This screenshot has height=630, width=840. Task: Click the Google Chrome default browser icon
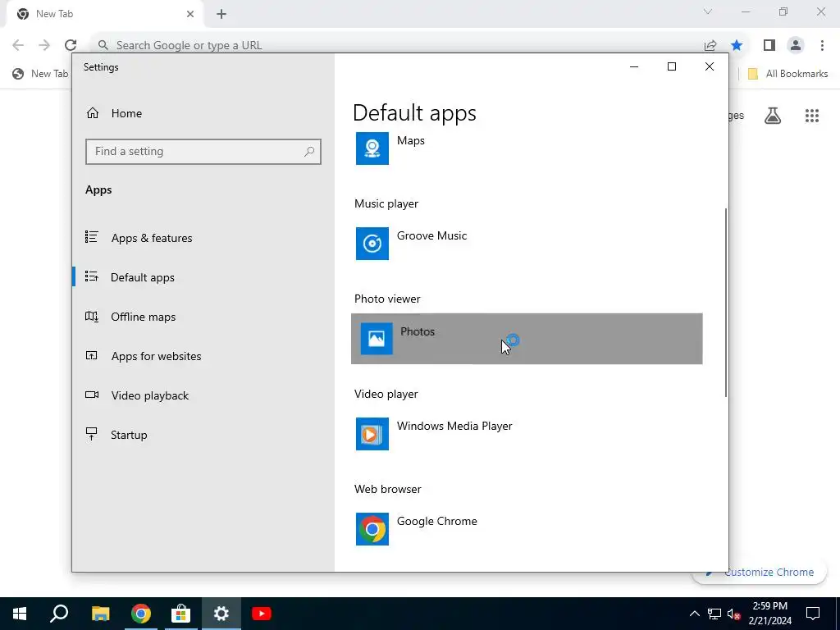[372, 529]
